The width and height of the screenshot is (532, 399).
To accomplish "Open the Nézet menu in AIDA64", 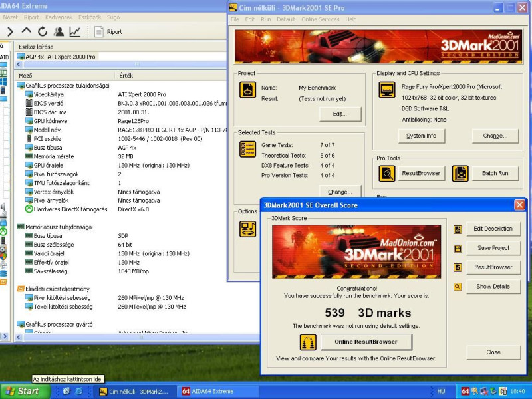I will click(10, 17).
